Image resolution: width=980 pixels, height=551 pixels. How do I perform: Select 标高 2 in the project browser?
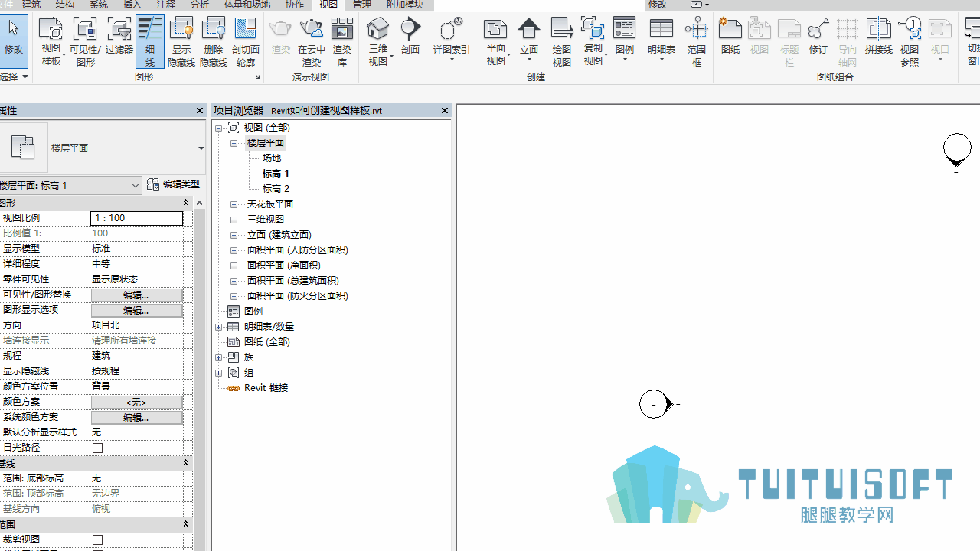tap(276, 189)
